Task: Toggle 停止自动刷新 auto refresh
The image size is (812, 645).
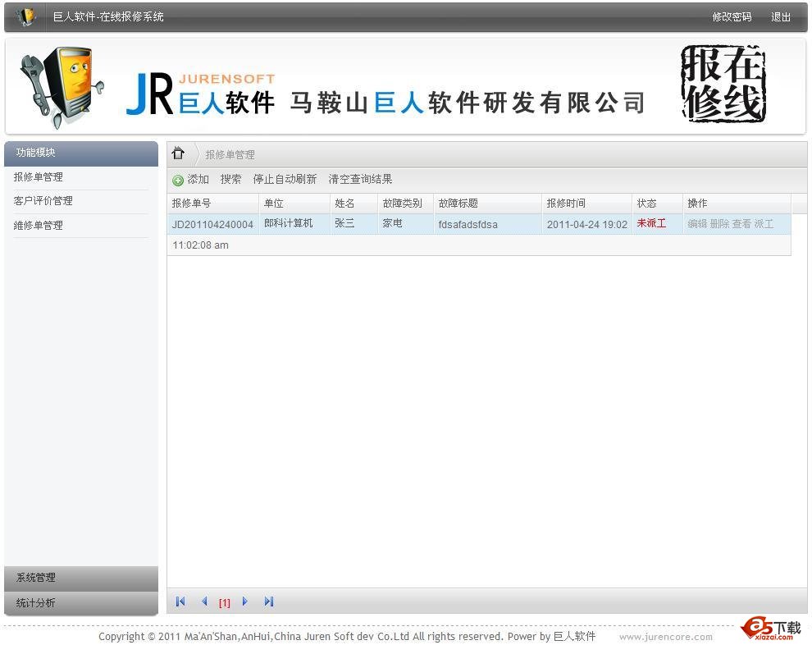Action: pos(285,180)
